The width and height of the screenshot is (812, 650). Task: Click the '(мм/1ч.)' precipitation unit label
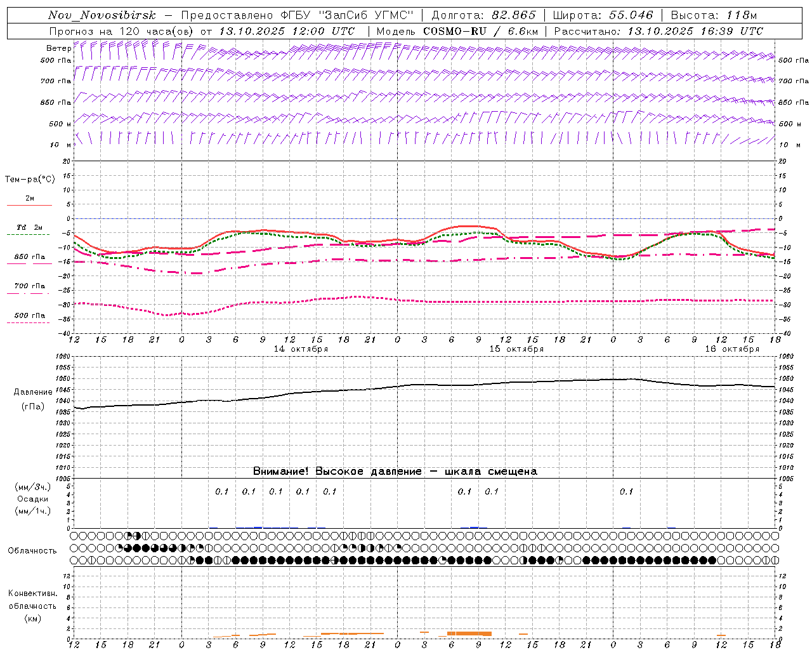click(33, 511)
